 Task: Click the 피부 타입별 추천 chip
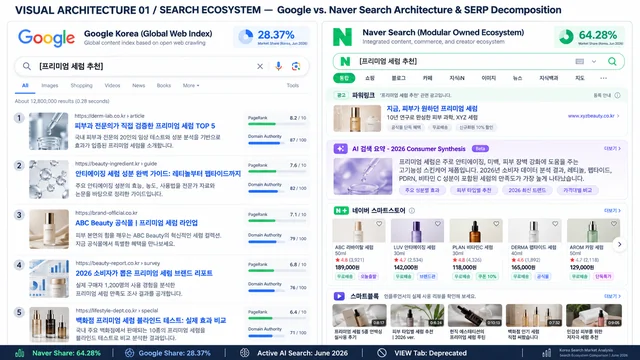tap(474, 190)
